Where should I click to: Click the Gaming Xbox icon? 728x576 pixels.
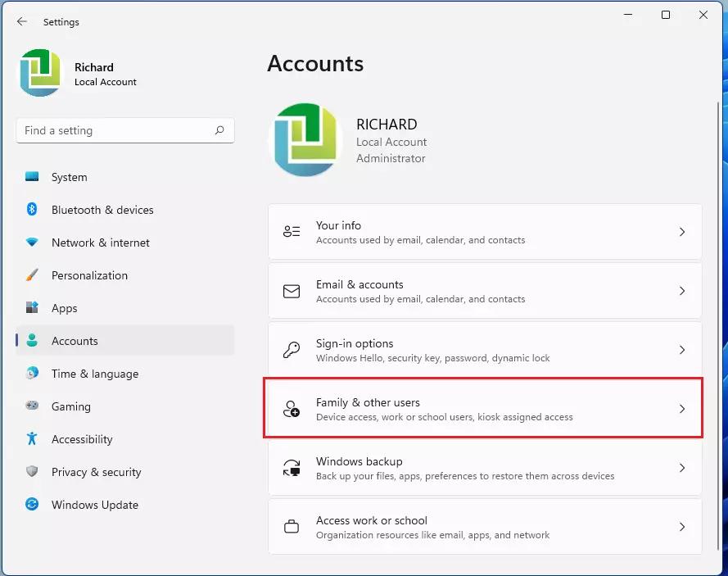[x=32, y=406]
